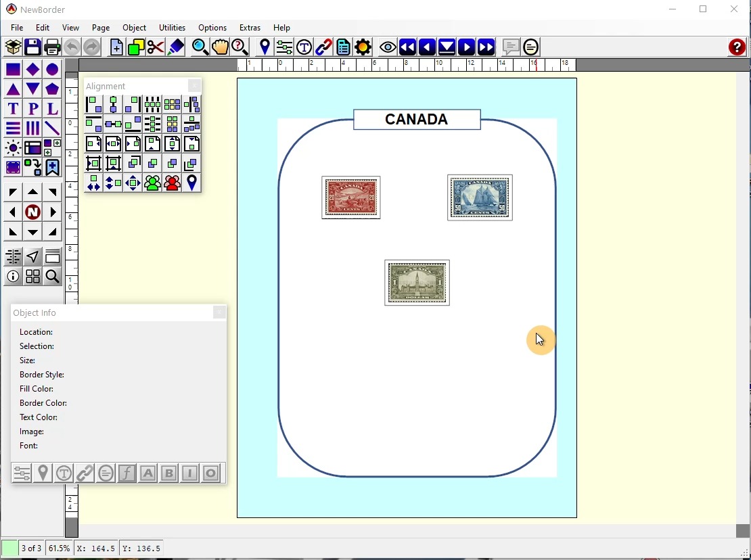Close the Object Info panel
This screenshot has height=560, width=751.
pos(219,312)
